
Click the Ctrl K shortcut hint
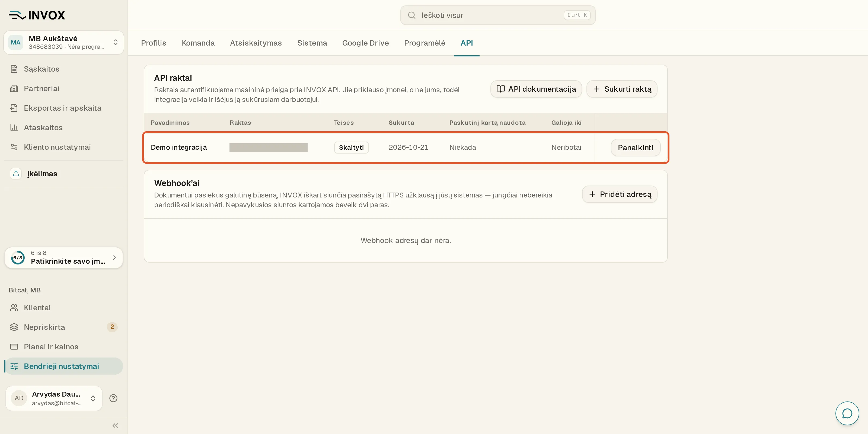tap(577, 15)
